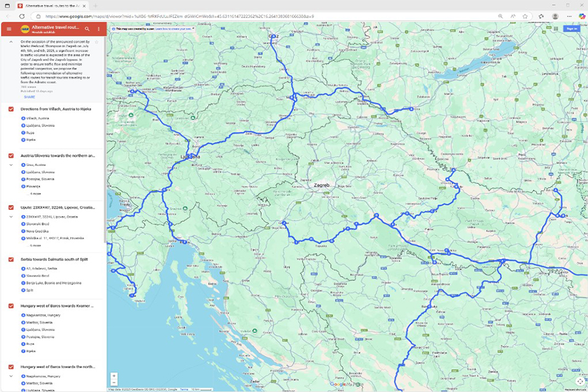Select Nova Gradiška waypoint

[x=38, y=231]
